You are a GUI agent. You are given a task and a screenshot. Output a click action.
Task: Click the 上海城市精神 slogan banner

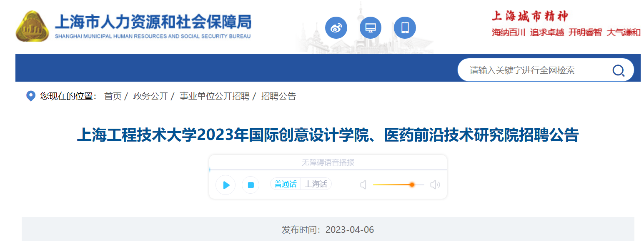click(x=566, y=24)
